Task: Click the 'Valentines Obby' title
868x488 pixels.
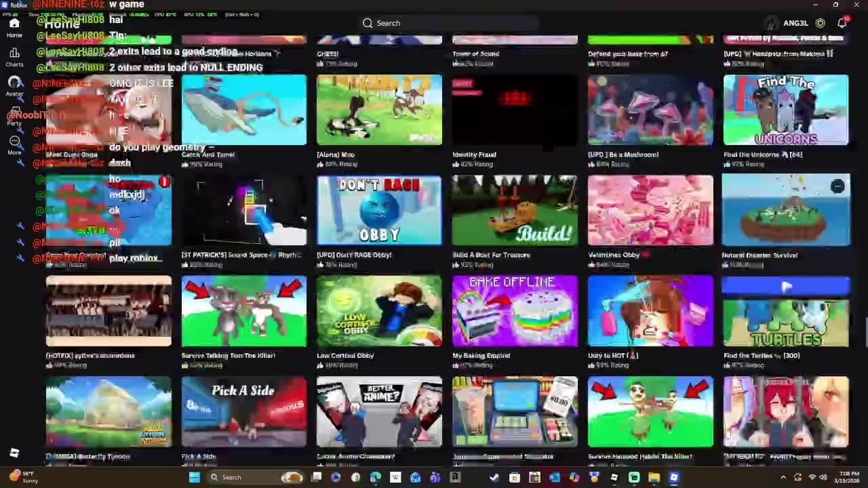Action: (x=614, y=255)
